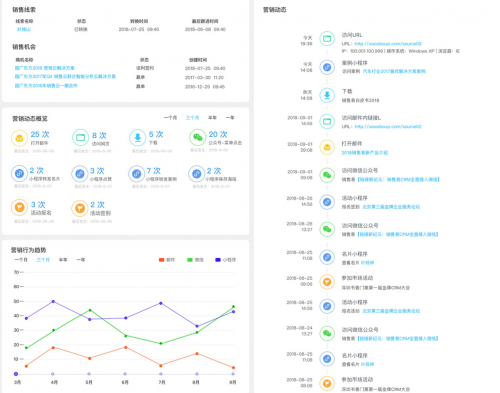Click the blue download icon showing 5 次
This screenshot has width=500, height=393.
click(x=137, y=138)
